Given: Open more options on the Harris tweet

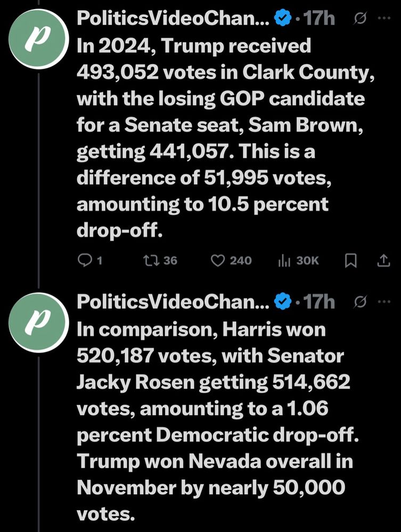Looking at the screenshot, I should tap(383, 301).
